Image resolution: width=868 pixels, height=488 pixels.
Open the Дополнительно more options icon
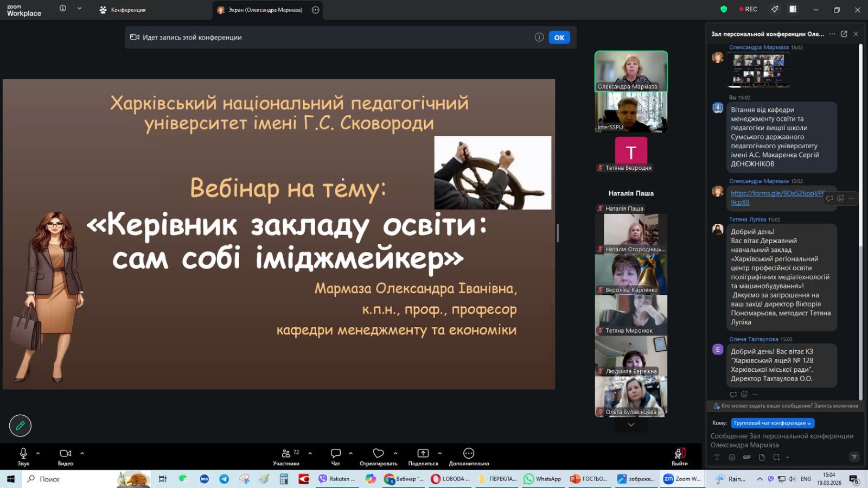469,453
